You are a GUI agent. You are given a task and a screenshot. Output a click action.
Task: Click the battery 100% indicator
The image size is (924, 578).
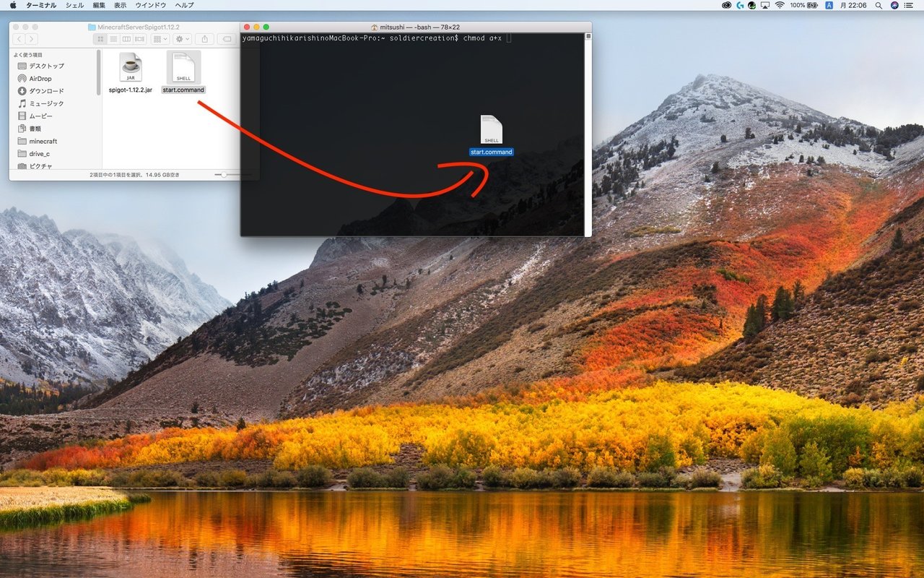(x=804, y=5)
